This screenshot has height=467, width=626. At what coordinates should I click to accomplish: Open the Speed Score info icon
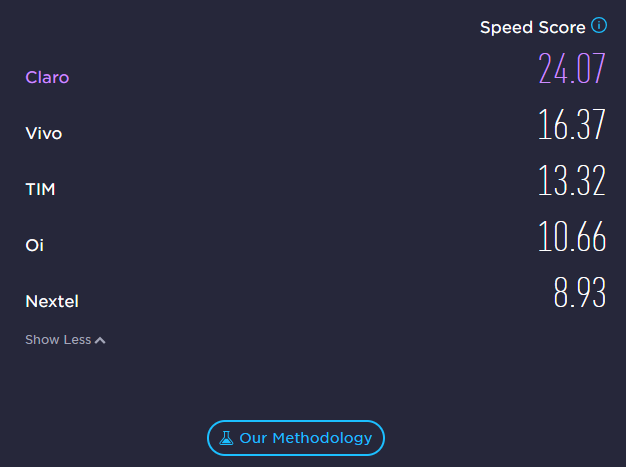click(599, 26)
